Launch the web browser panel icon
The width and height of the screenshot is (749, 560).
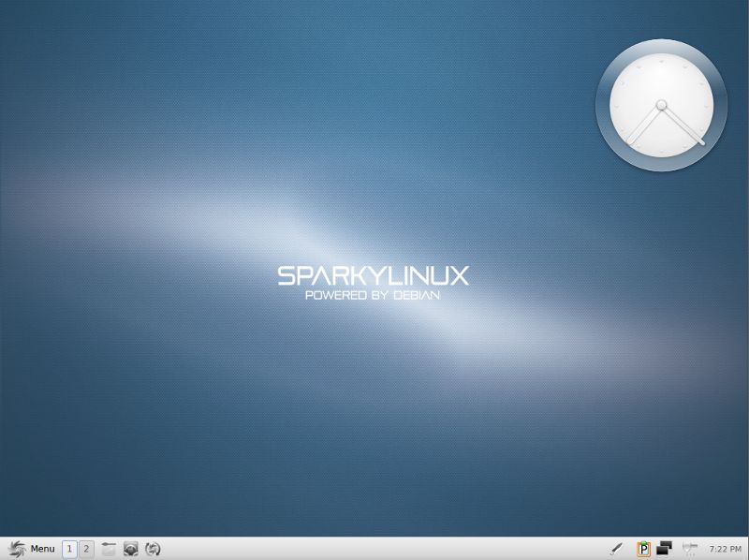tap(131, 549)
